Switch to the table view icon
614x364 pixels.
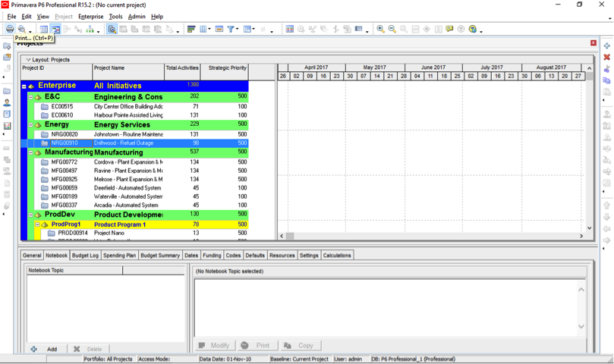tap(44, 30)
